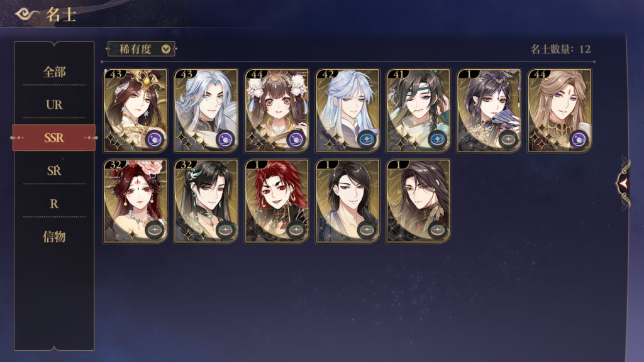The width and height of the screenshot is (644, 362).
Task: Click the cloud-swirl back icon beside 名士
Action: (26, 15)
